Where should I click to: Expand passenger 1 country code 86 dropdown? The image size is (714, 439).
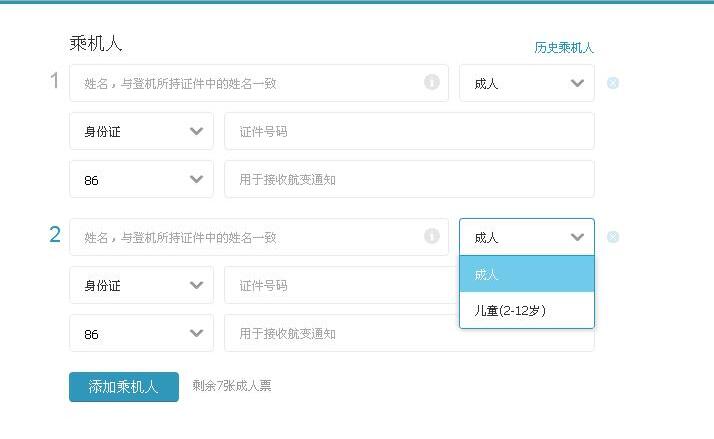(141, 179)
